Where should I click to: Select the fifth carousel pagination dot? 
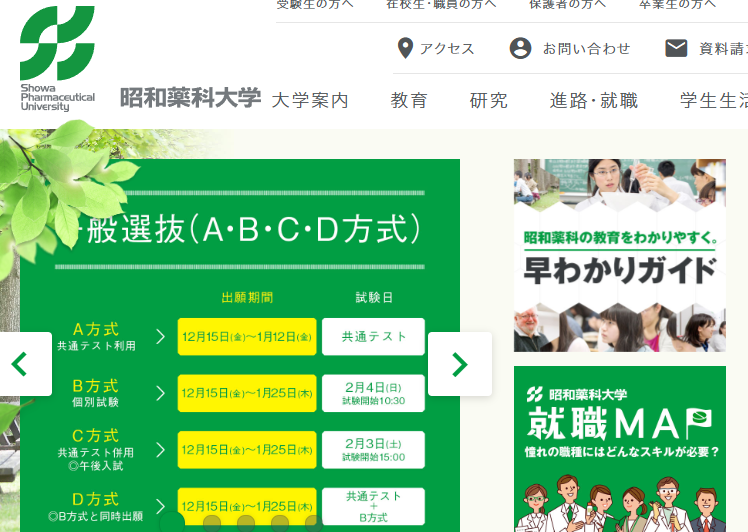[313, 524]
